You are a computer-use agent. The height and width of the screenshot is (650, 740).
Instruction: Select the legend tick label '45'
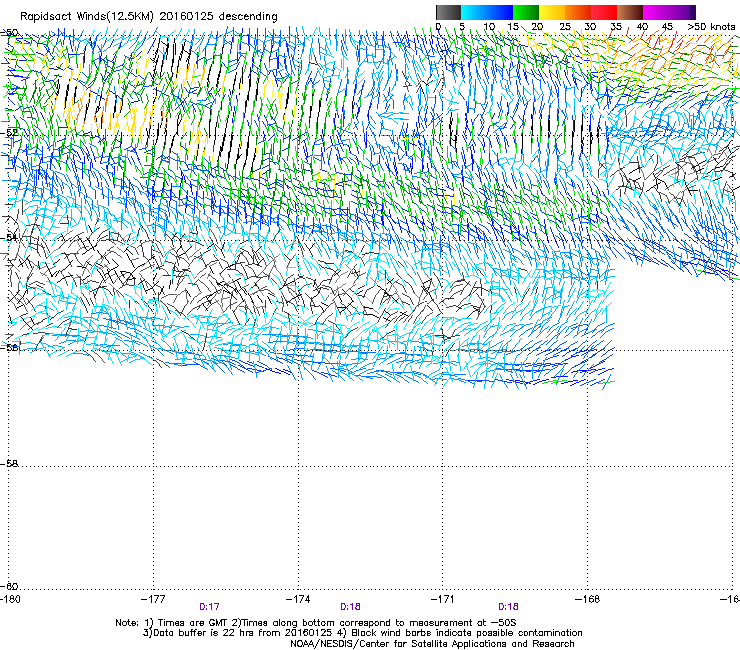[x=667, y=26]
